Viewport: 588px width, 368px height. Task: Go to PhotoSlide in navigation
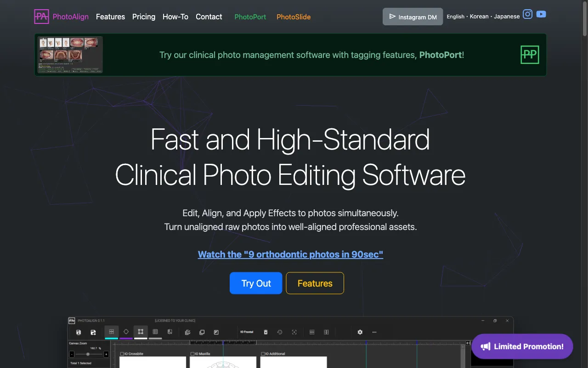point(294,17)
